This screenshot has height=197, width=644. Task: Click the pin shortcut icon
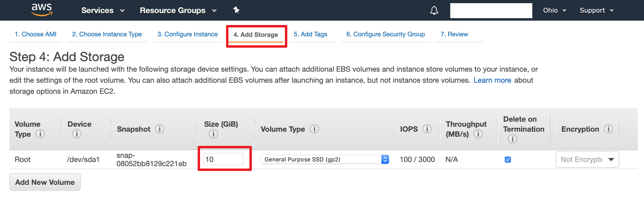236,10
